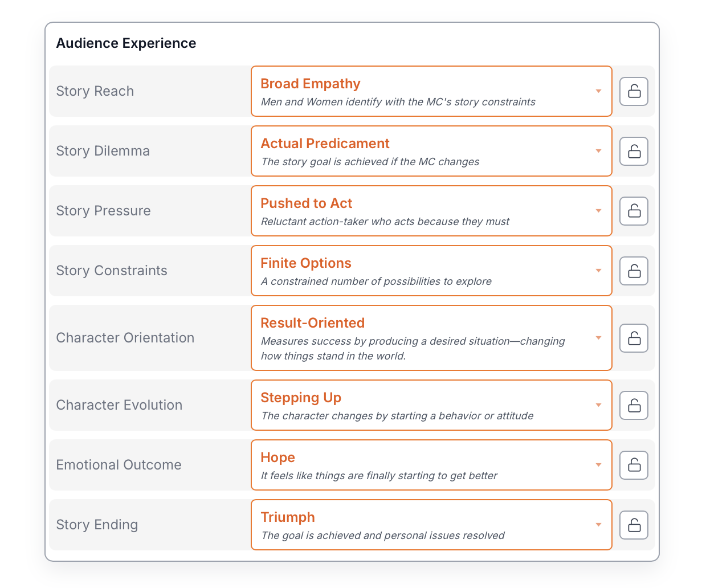This screenshot has height=588, width=702.
Task: Select the Emotional Outcome label
Action: point(119,465)
